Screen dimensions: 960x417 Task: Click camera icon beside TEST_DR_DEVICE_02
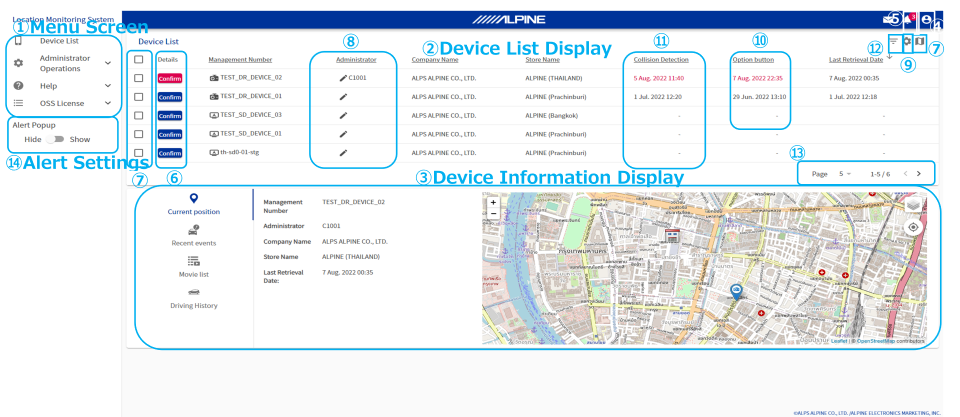(x=214, y=78)
